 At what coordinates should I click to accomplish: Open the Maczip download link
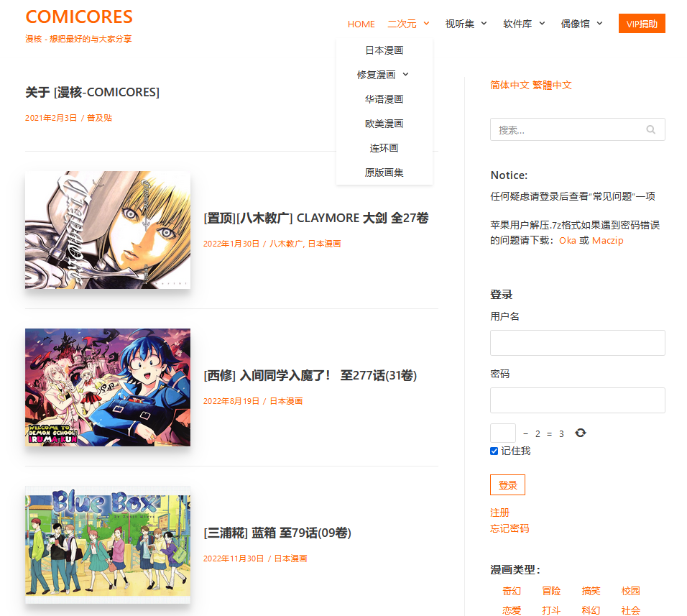point(608,241)
